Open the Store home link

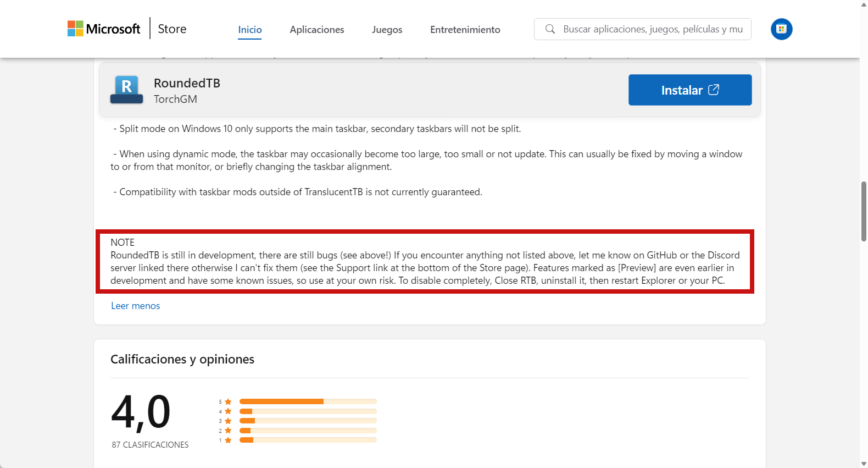coord(172,29)
